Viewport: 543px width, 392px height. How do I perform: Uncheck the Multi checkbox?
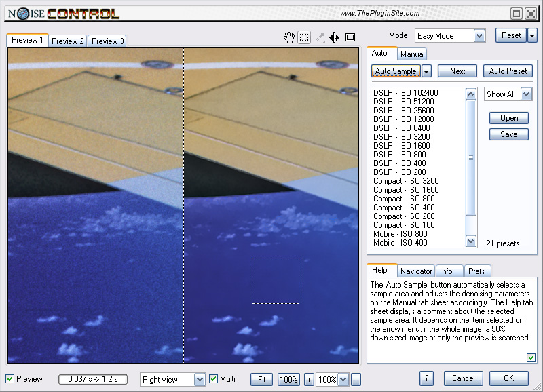coord(213,378)
